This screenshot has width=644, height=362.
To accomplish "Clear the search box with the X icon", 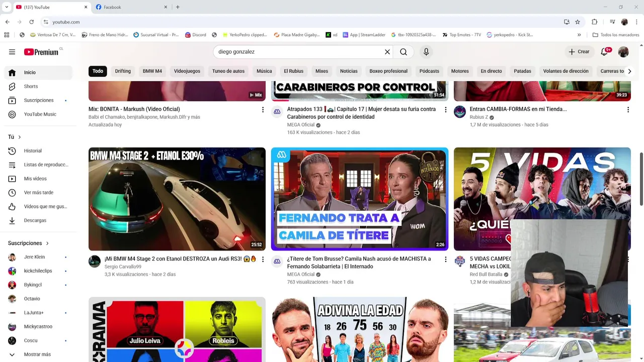I will click(x=387, y=52).
